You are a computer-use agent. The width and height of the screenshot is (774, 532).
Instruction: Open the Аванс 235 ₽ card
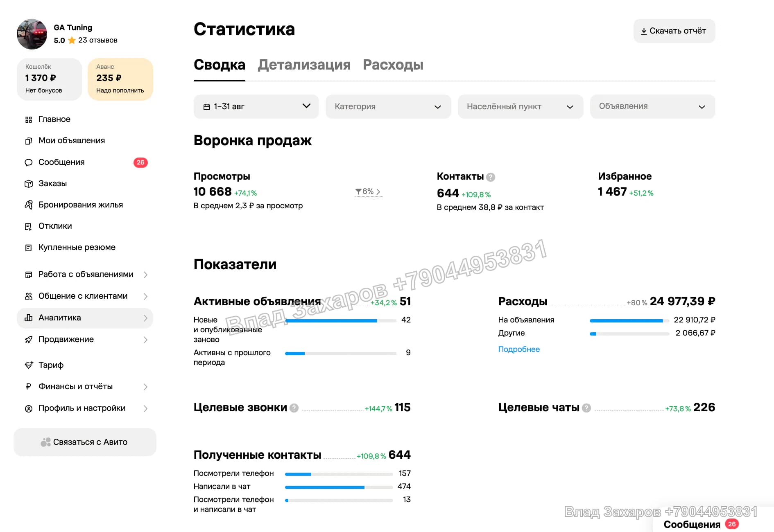(x=120, y=79)
